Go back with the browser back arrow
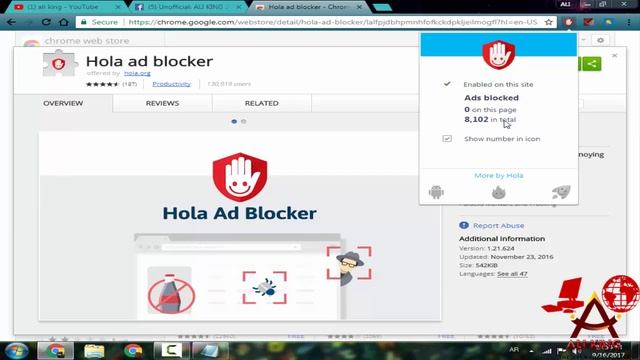Viewport: 640px width, 360px height. [11, 22]
